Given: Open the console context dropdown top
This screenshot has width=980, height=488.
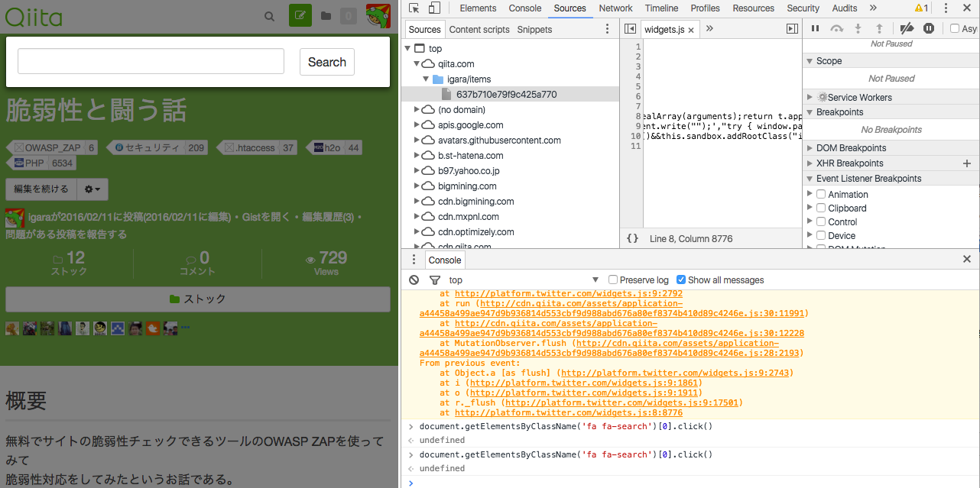Looking at the screenshot, I should 524,280.
